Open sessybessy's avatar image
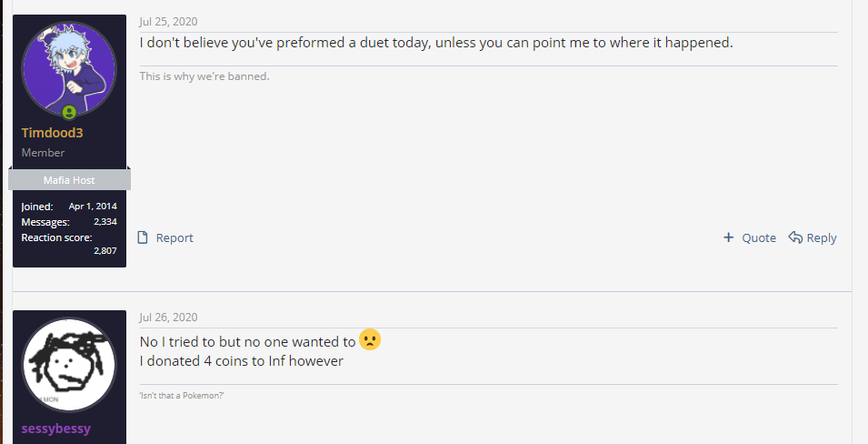This screenshot has width=868, height=444. click(69, 365)
